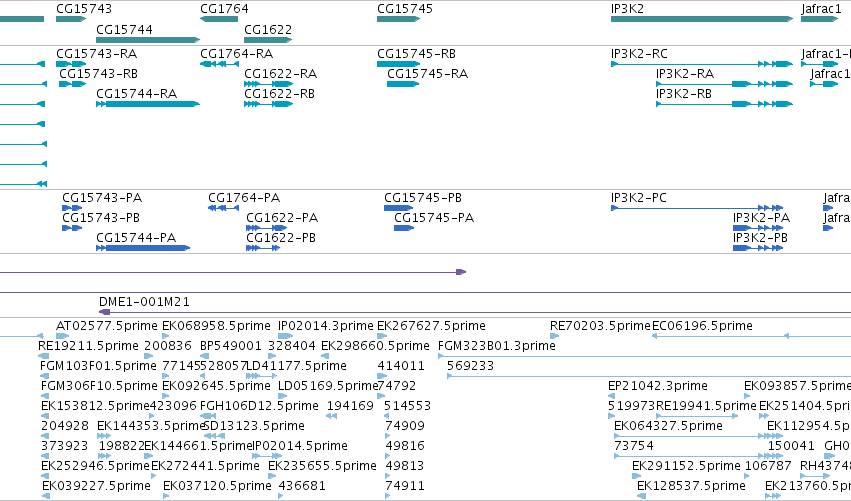Select the RE19941.5prime EST
Screen dimensions: 851x501
tap(697, 416)
